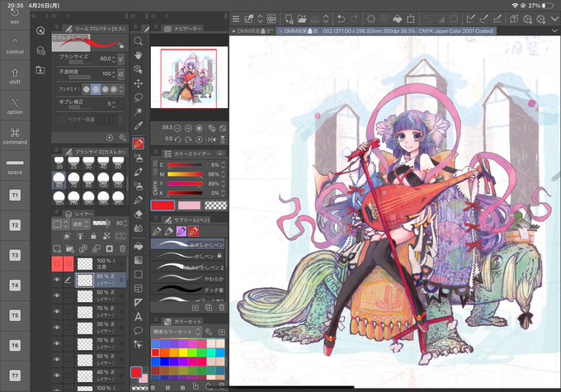The width and height of the screenshot is (561, 392).
Task: Adjust layer opacity 80 stepper
Action: click(125, 224)
